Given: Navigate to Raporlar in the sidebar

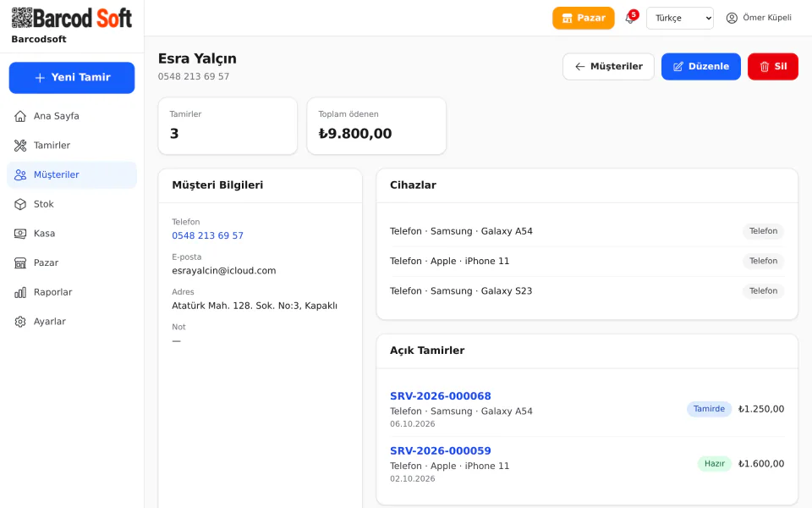Looking at the screenshot, I should 72,292.
